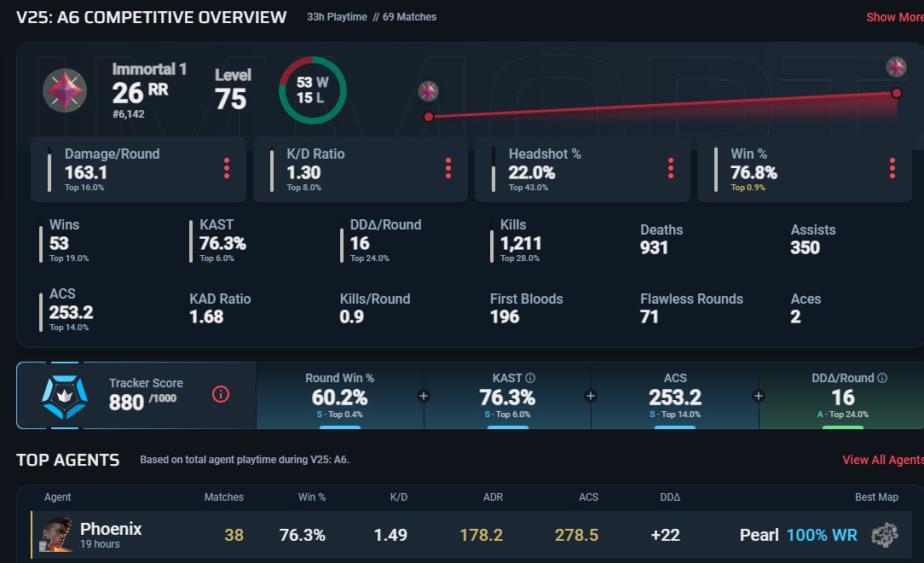The width and height of the screenshot is (924, 563).
Task: Click the First Bloods 196 stat
Action: 526,308
